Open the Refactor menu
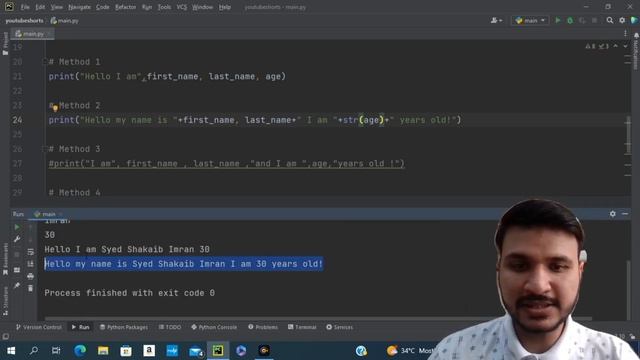The width and height of the screenshot is (640, 360). click(x=125, y=7)
